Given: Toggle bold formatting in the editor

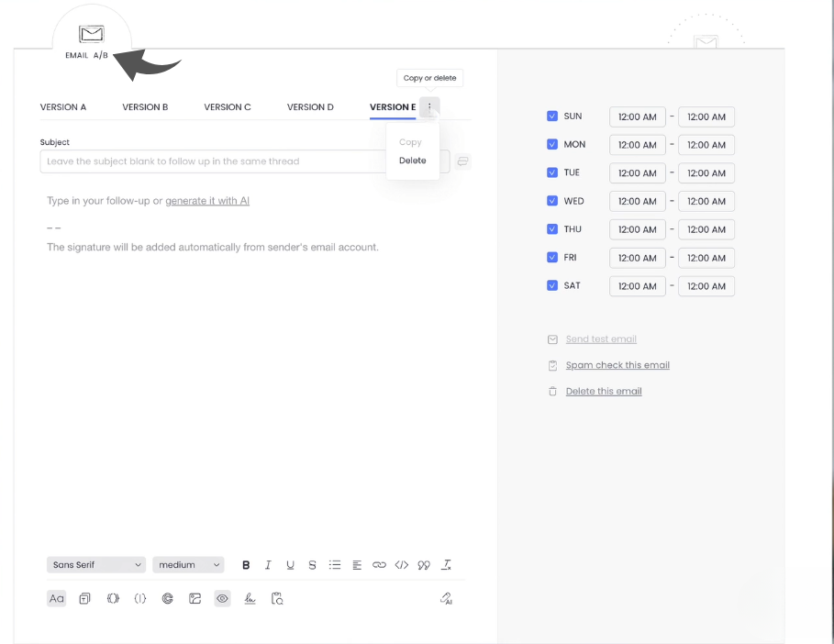Looking at the screenshot, I should click(246, 565).
